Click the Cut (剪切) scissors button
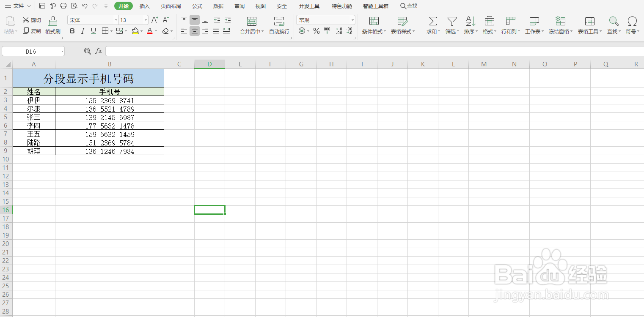 pyautogui.click(x=32, y=20)
